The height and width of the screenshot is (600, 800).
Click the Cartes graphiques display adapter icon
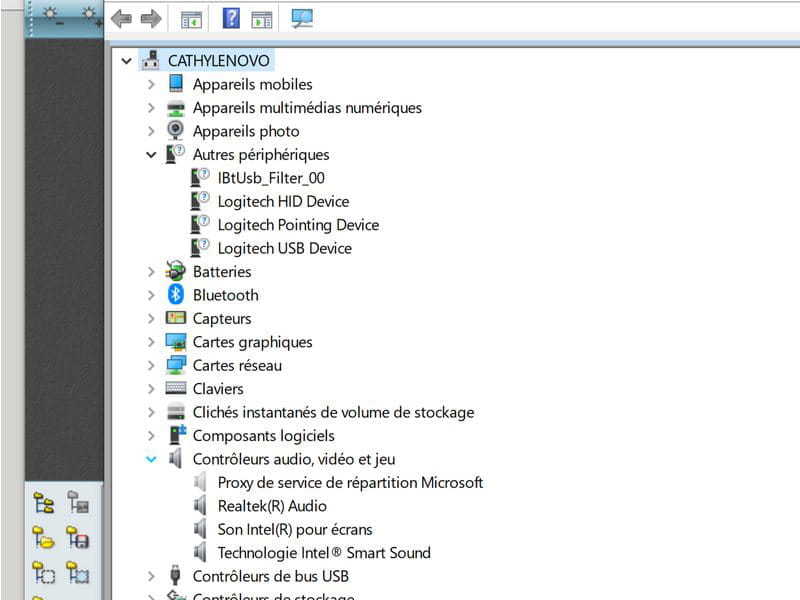pyautogui.click(x=176, y=342)
